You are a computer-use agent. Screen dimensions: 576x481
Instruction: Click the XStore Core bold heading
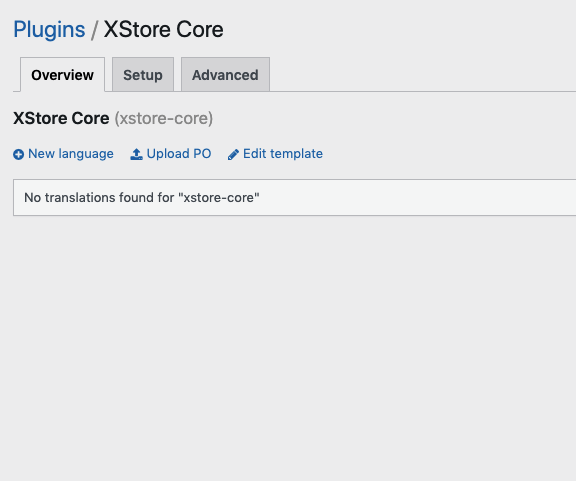(x=61, y=118)
